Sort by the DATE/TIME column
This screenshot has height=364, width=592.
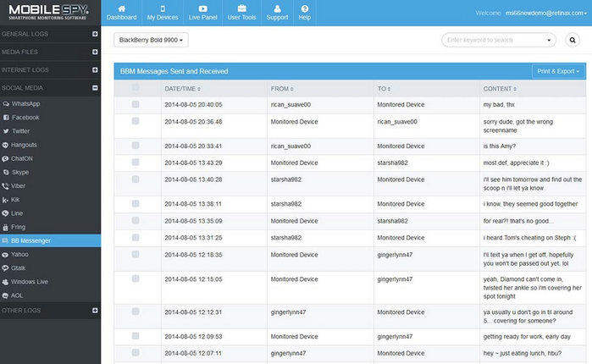tap(182, 89)
